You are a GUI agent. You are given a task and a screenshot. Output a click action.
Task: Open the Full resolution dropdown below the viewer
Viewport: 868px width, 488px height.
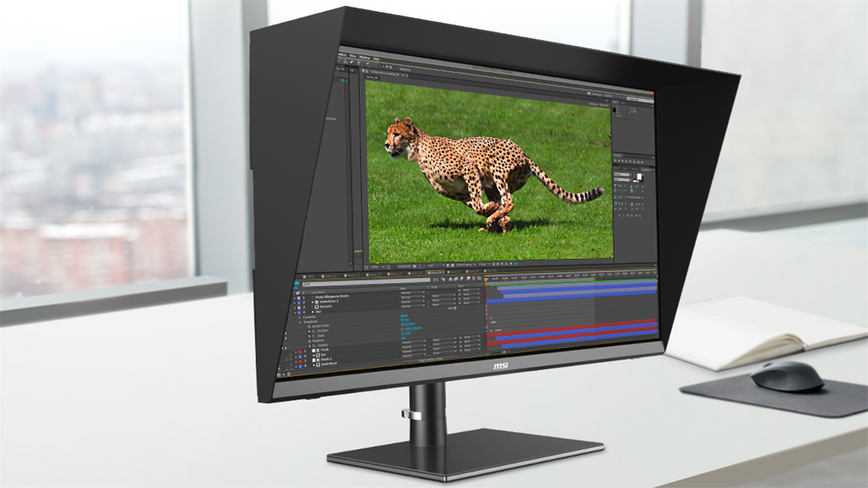point(436,266)
